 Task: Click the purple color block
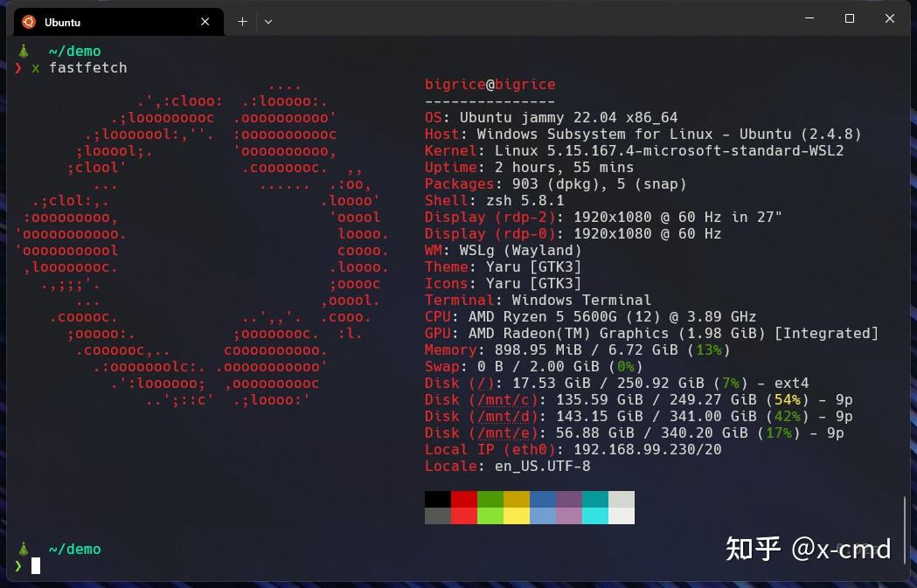tap(569, 499)
